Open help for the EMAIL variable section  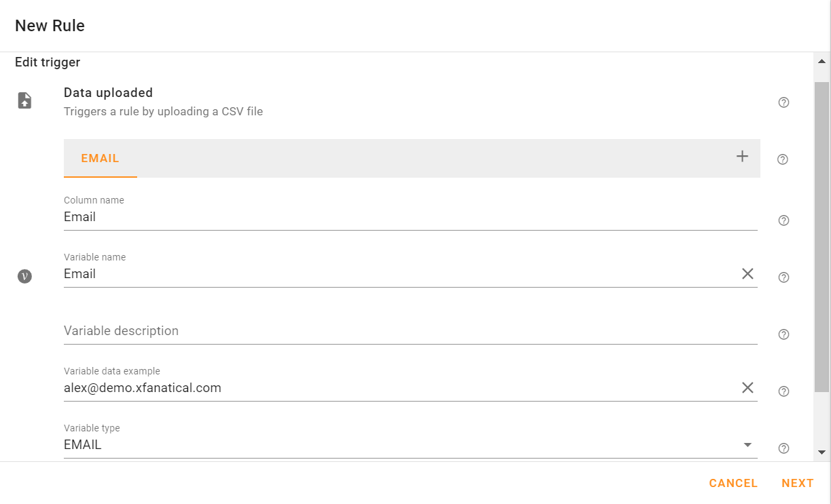(x=782, y=159)
